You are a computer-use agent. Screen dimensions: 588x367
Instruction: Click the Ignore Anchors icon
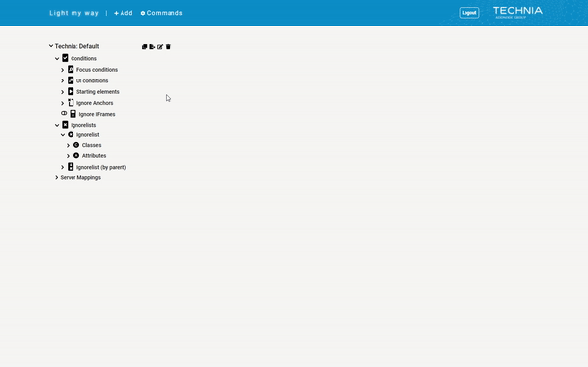(x=71, y=103)
